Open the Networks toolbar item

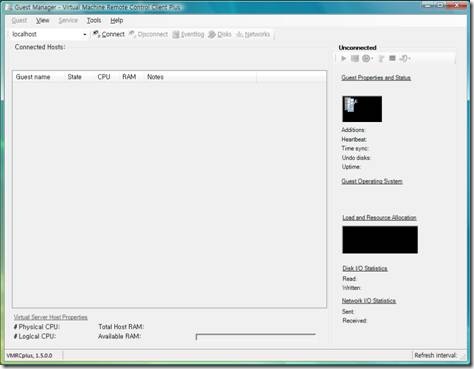pos(253,34)
